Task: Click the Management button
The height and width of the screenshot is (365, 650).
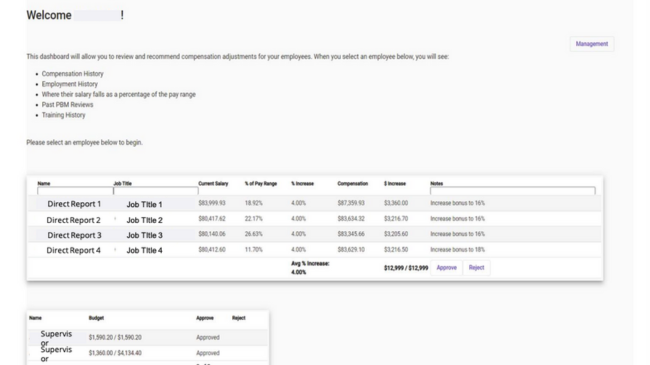Action: pos(592,44)
